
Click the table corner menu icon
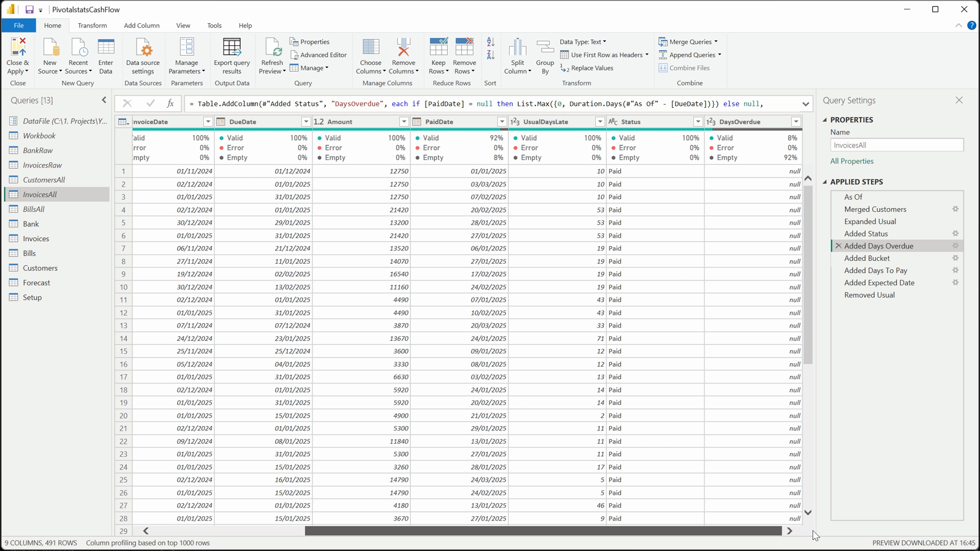tap(123, 122)
